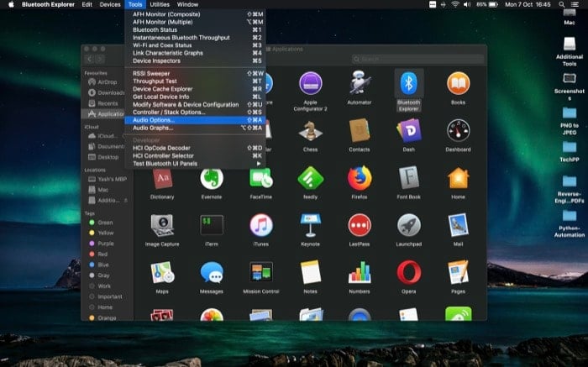The width and height of the screenshot is (588, 367).
Task: Select Bluetooth Status from the Tools menu
Action: point(195,29)
